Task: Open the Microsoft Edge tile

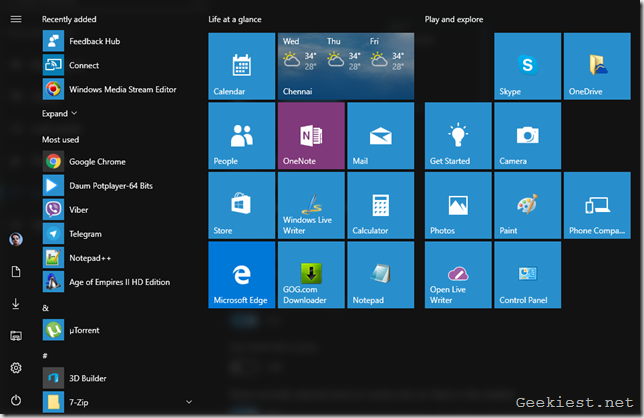Action: coord(241,274)
